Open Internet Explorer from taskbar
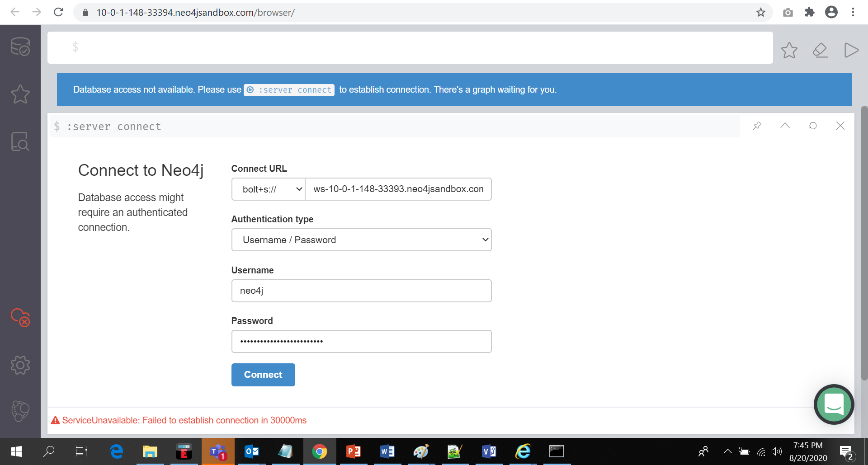 coord(523,451)
